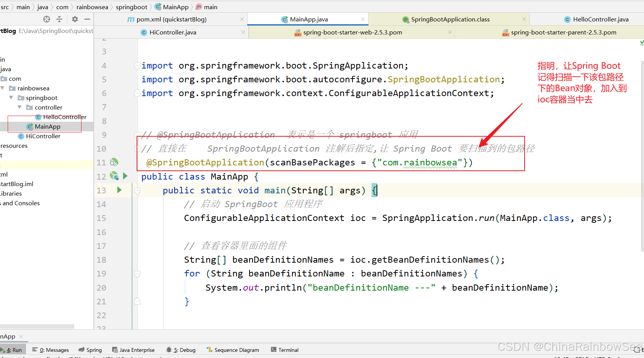Select HiController in the project tree
The image size is (644, 358).
[43, 136]
